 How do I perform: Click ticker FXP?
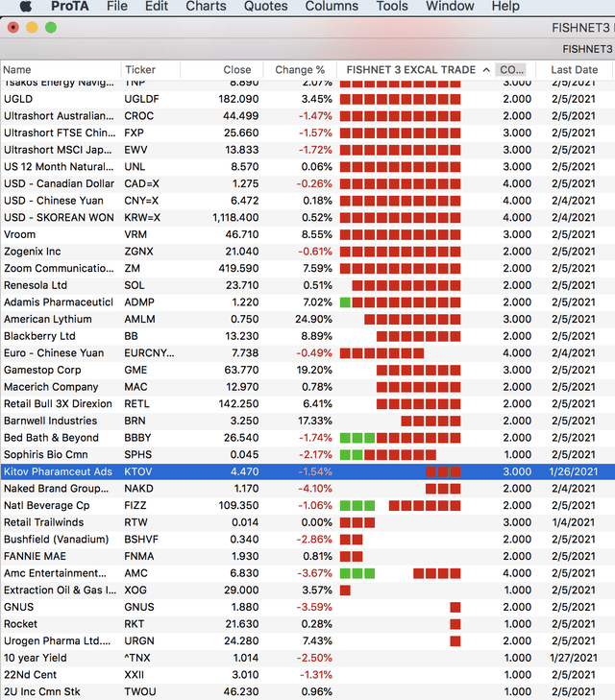point(134,133)
